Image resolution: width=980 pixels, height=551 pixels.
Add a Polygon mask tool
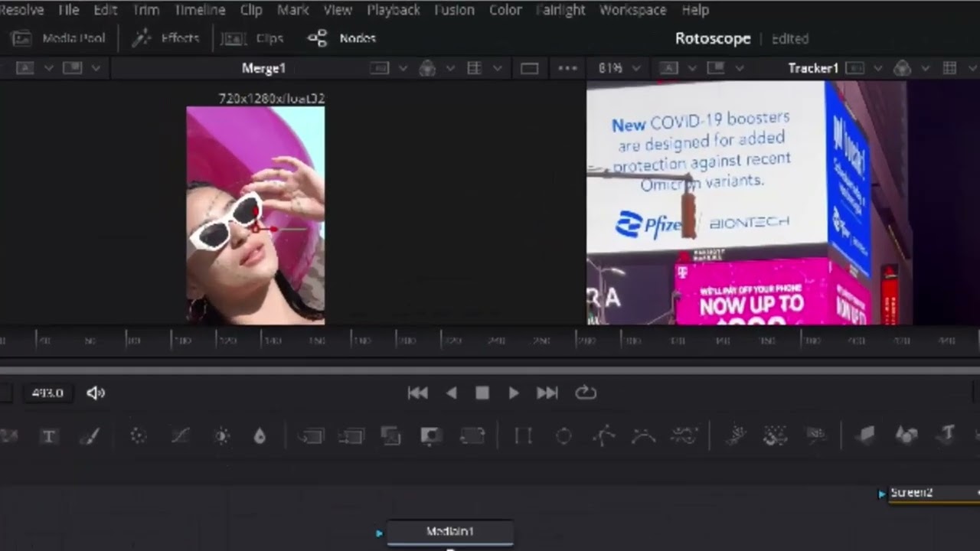[x=604, y=436]
